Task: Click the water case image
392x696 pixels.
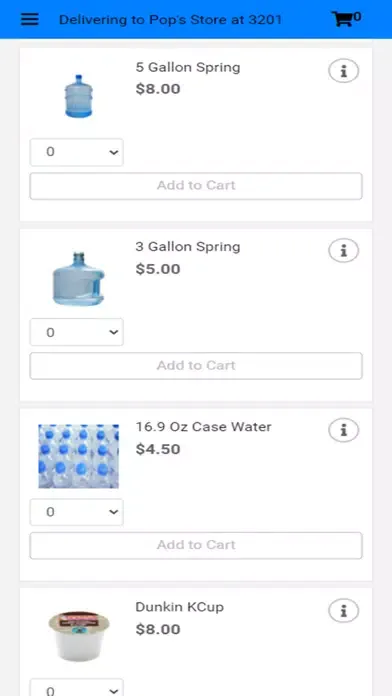Action: click(79, 456)
